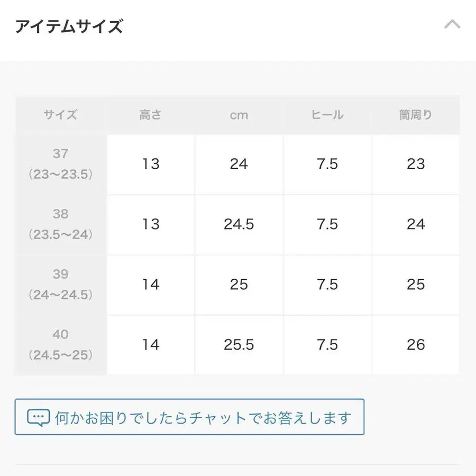Collapse the アイテムサイズ section chevron

coord(452,25)
